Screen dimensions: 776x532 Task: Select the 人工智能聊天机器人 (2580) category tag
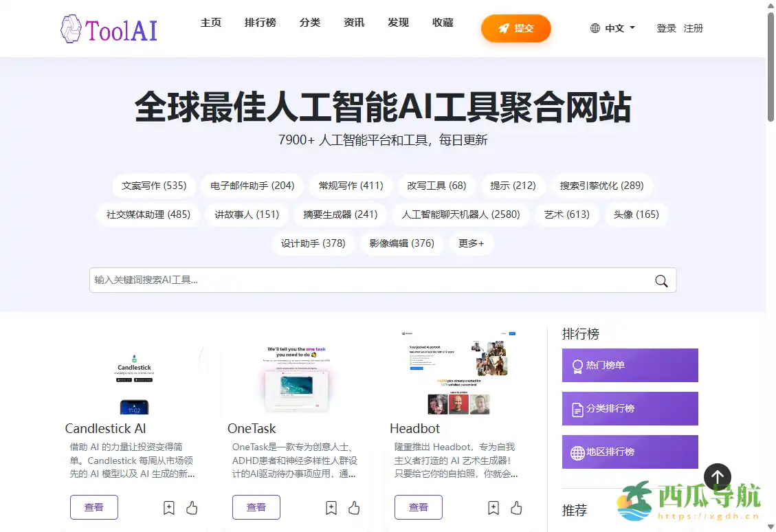pyautogui.click(x=461, y=214)
